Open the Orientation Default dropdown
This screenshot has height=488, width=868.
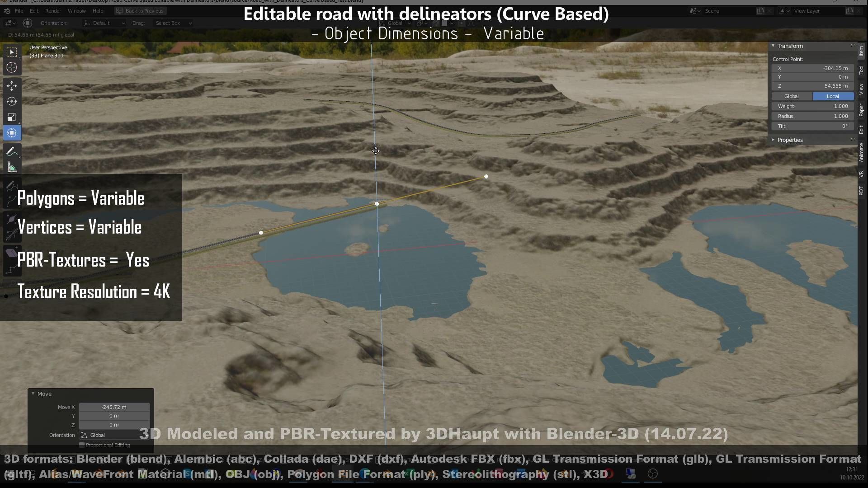tap(104, 23)
